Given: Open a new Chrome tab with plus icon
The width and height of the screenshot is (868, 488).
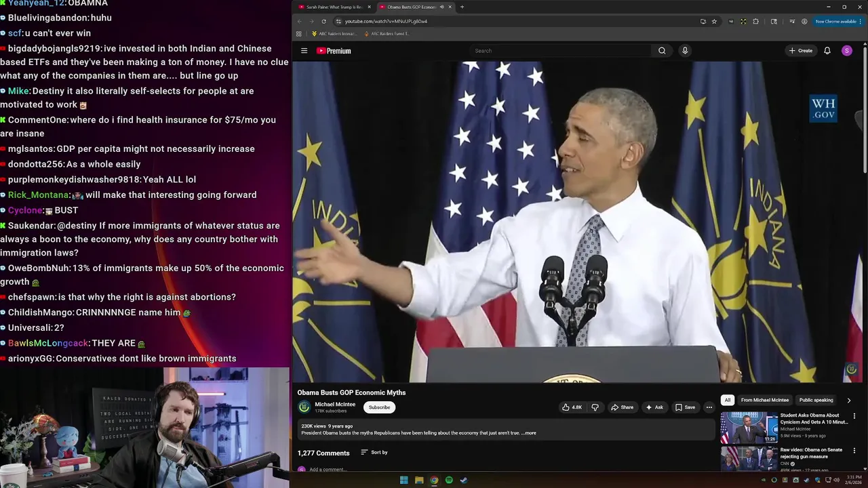Looking at the screenshot, I should 462,7.
